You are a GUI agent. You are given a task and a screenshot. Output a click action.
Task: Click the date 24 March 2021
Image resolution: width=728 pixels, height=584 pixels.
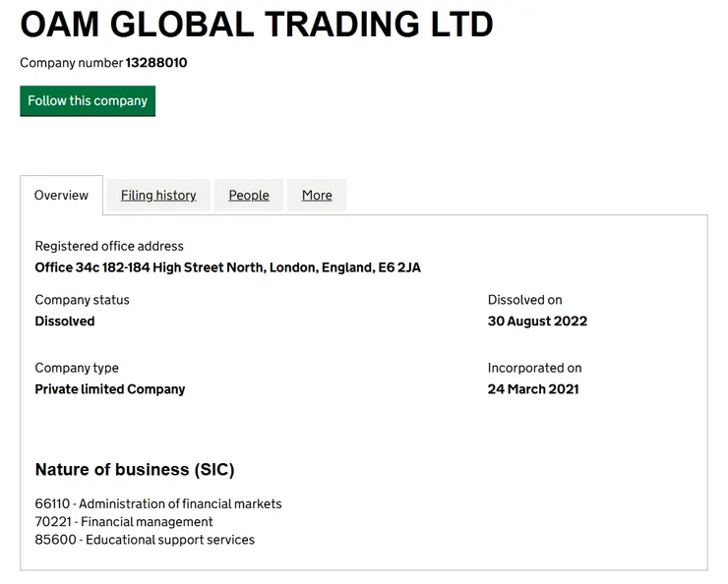533,389
